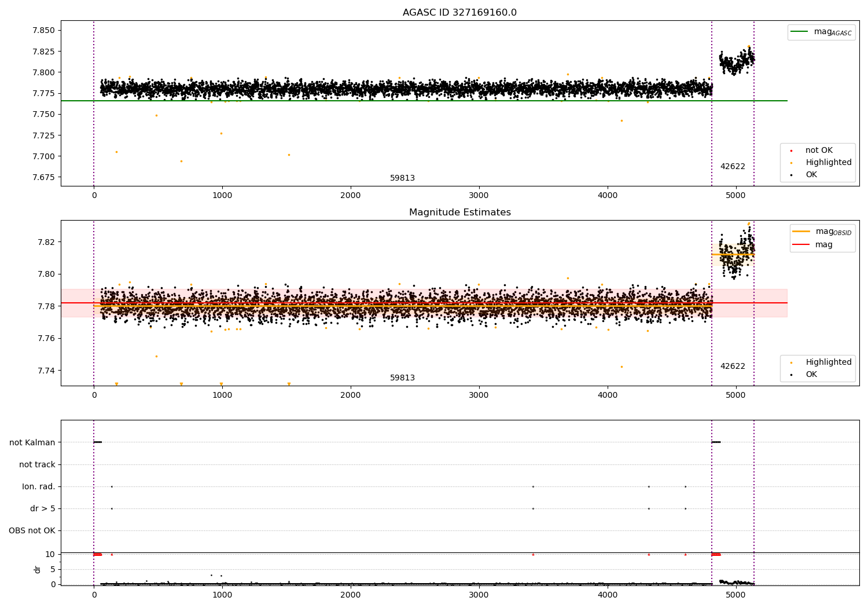The width and height of the screenshot is (868, 608).
Task: Click the 7.775 y-axis tick label
Action: point(43,93)
